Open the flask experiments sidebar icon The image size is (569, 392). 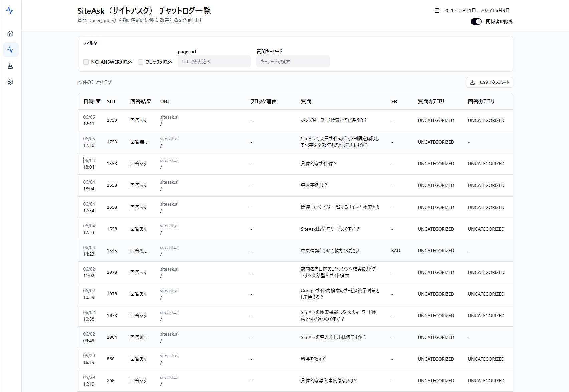[10, 66]
